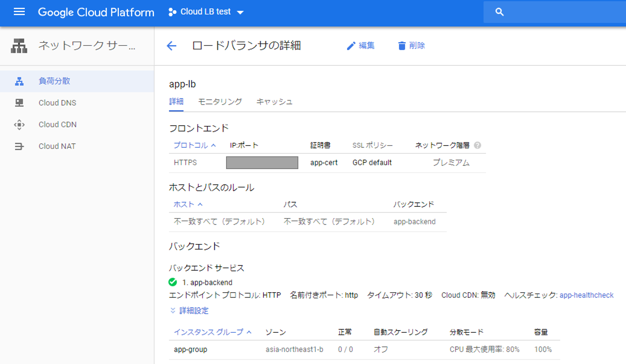The height and width of the screenshot is (364, 626).
Task: Click the IP:ポート column header
Action: 244,145
